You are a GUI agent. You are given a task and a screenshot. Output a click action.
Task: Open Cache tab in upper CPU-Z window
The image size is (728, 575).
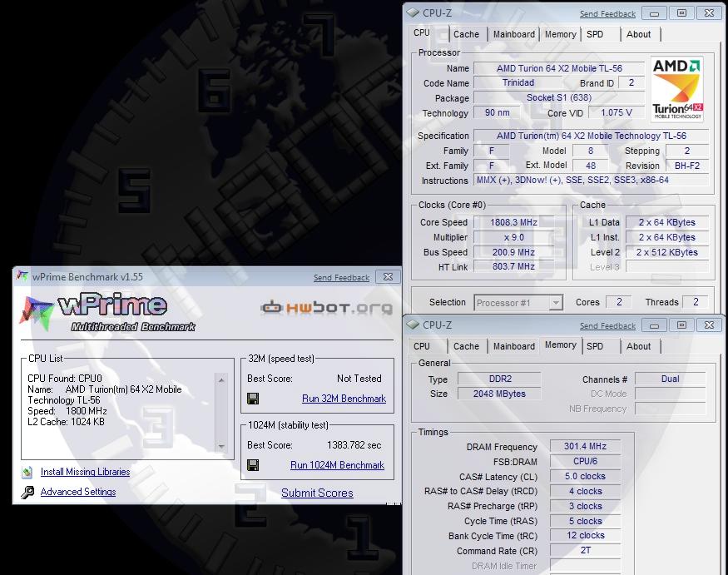pyautogui.click(x=466, y=34)
